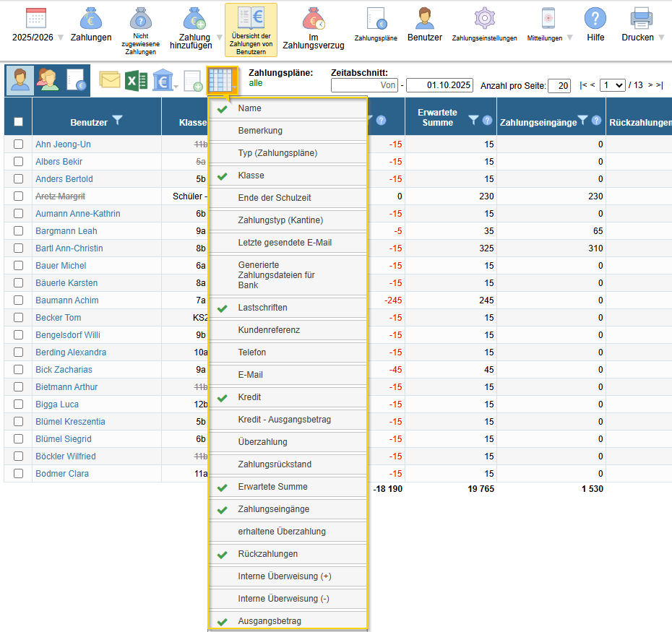Screen dimensions: 672x632
Task: Open Zahlungspläne from top toolbar
Action: pos(375,19)
